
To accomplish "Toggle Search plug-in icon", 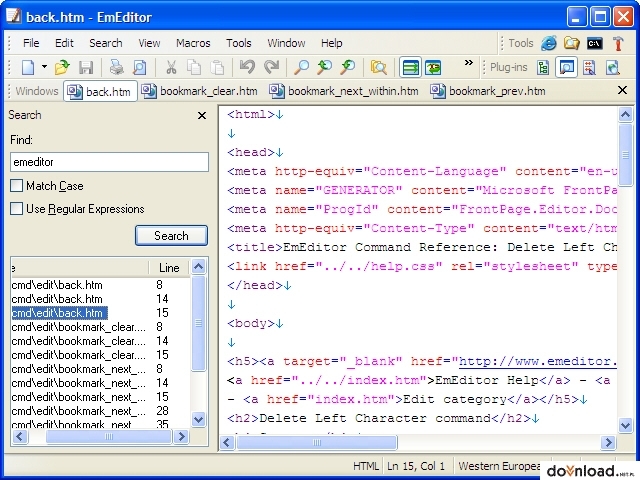I will [567, 67].
